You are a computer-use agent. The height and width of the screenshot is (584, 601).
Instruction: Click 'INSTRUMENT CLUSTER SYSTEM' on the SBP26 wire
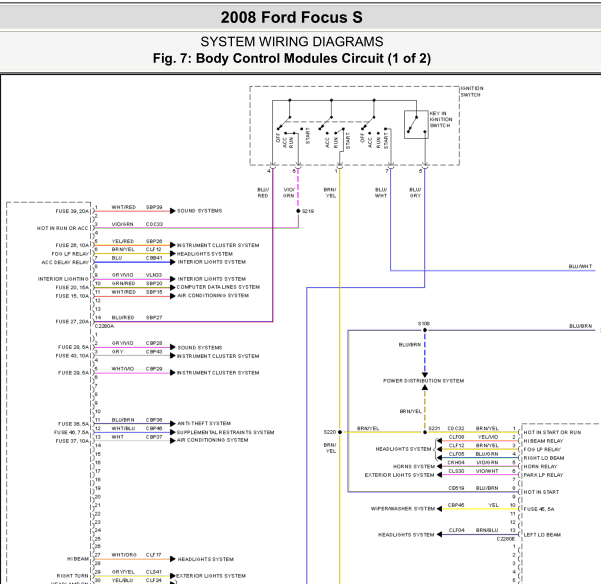(218, 245)
